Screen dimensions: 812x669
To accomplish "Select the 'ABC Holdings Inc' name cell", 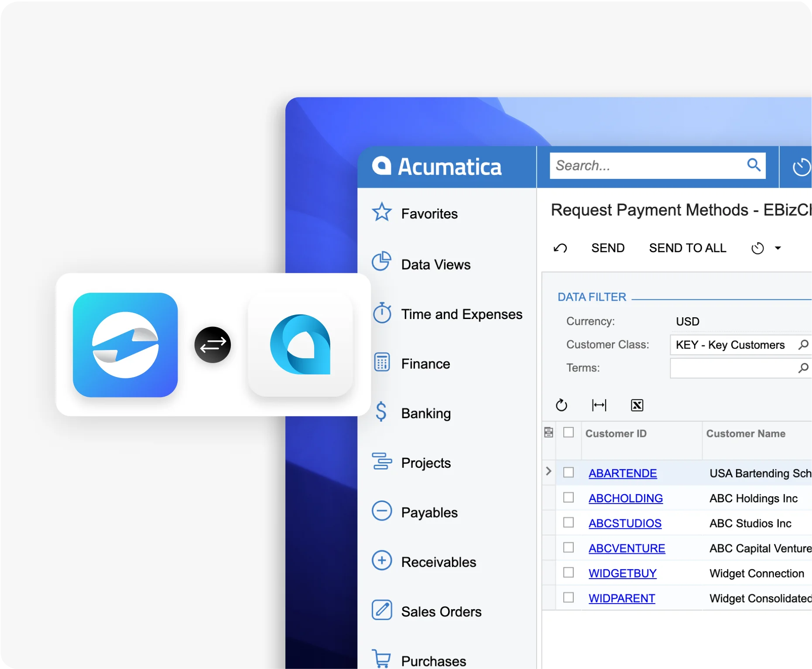I will point(754,498).
